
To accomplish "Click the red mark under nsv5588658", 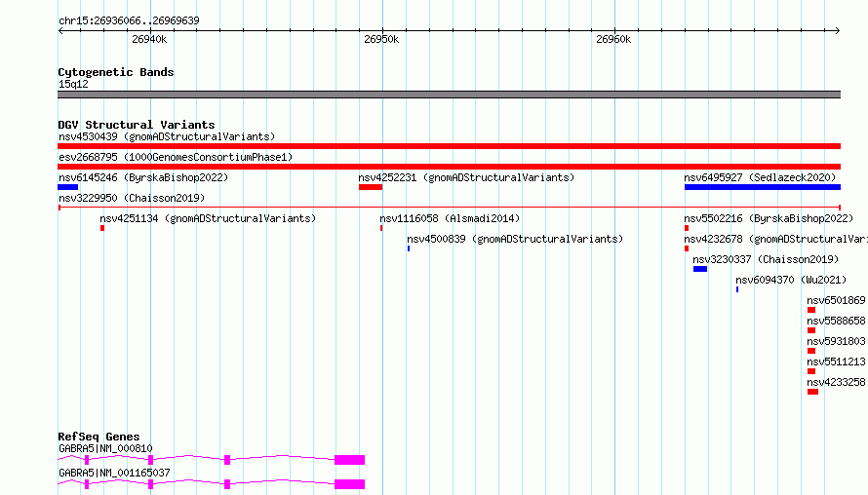I will pyautogui.click(x=811, y=330).
